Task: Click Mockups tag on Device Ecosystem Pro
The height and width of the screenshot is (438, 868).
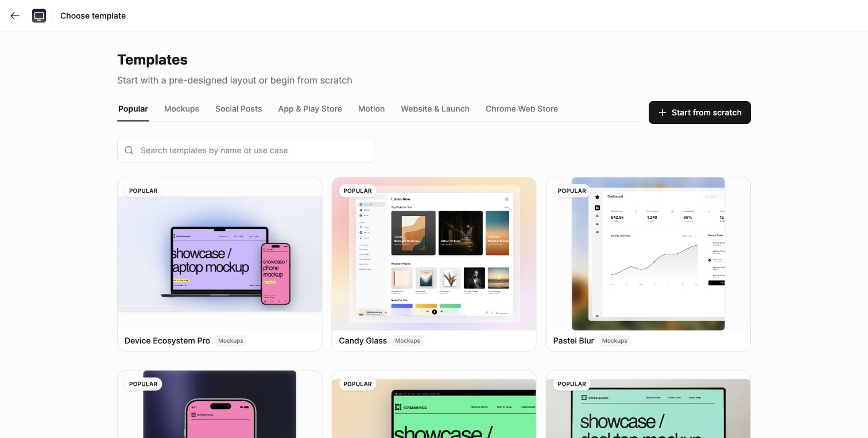Action: [231, 341]
